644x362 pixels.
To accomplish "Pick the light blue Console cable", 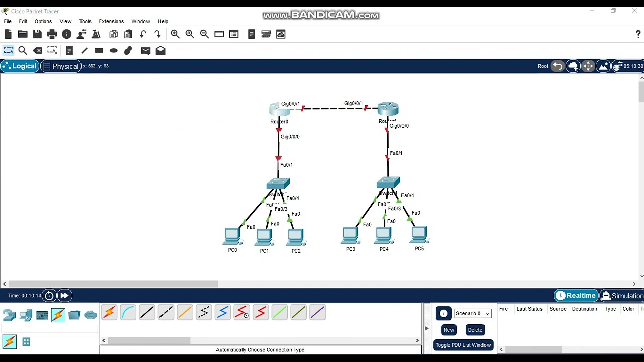I will 128,313.
